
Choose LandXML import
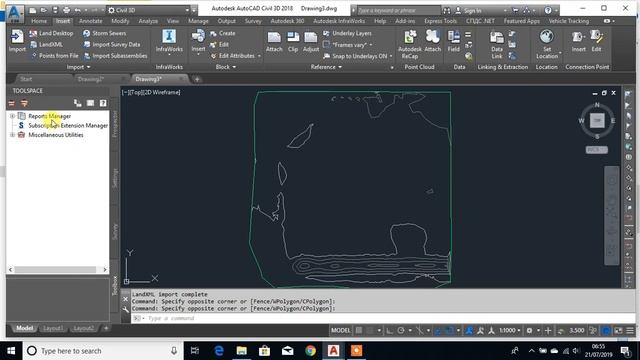(46, 44)
